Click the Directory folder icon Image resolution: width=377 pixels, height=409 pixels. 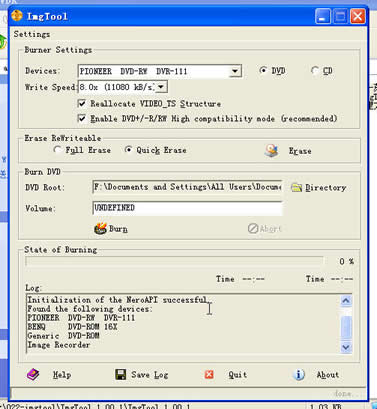pyautogui.click(x=296, y=187)
